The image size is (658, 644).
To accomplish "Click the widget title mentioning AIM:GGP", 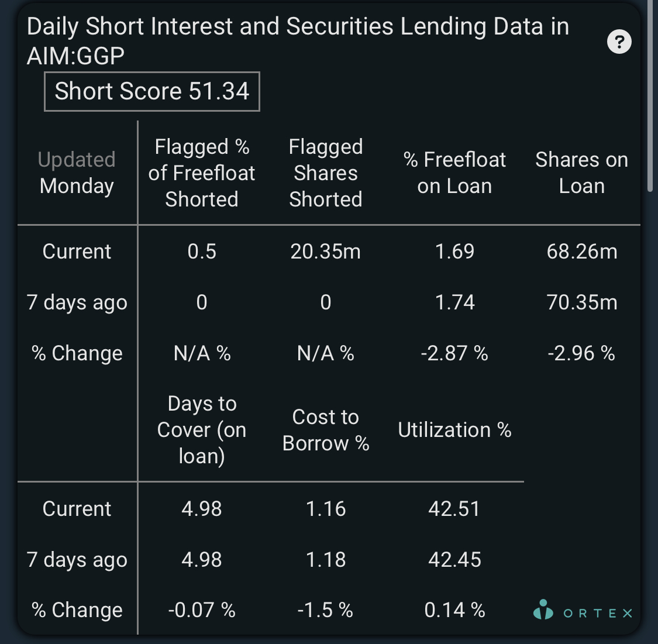I will [x=298, y=41].
